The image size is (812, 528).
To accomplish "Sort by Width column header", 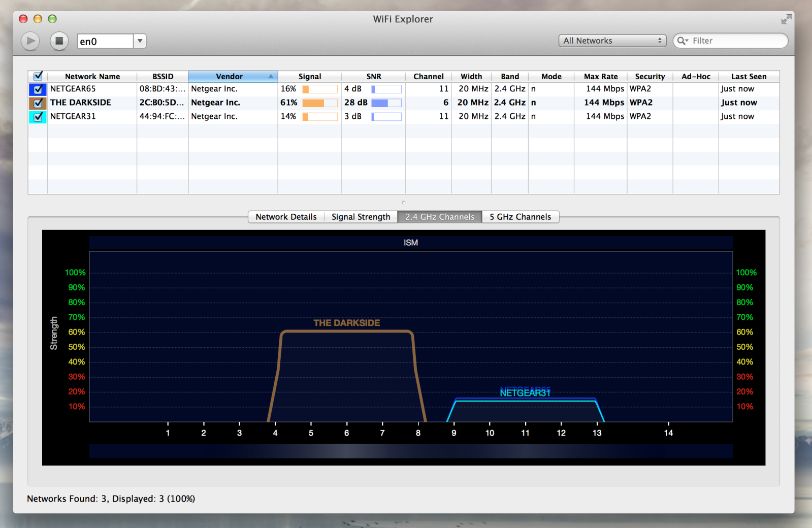I will pyautogui.click(x=471, y=77).
